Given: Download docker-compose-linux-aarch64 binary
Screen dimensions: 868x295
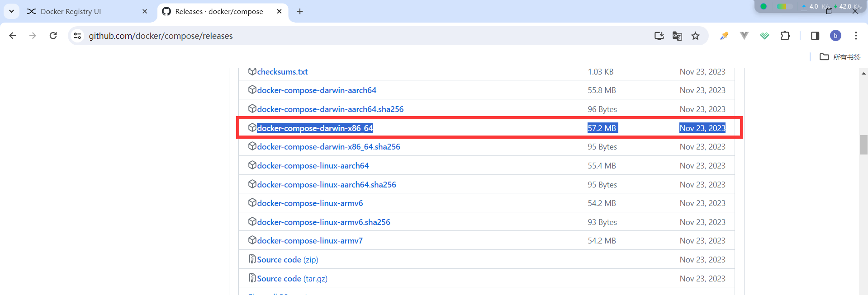Looking at the screenshot, I should (x=313, y=166).
